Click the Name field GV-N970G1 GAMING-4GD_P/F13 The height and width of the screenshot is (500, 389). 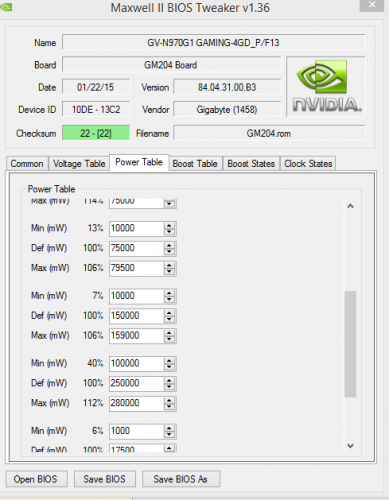[x=214, y=43]
